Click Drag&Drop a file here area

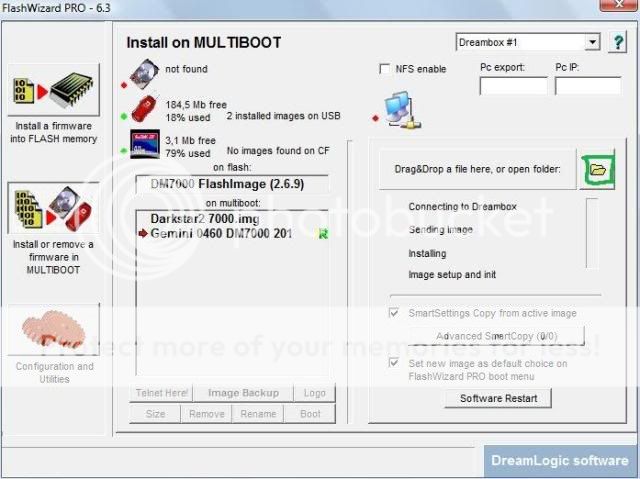(478, 169)
